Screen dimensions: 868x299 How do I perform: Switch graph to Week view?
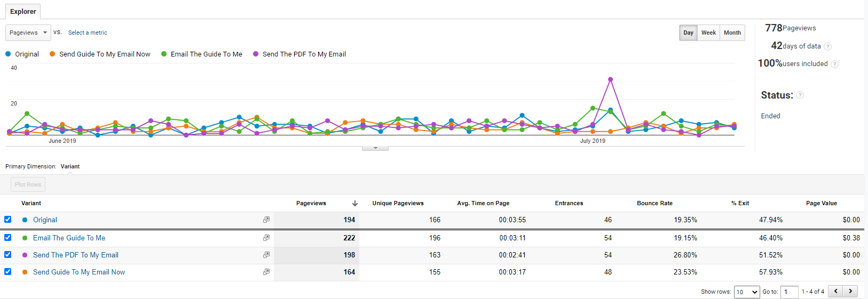pos(708,33)
